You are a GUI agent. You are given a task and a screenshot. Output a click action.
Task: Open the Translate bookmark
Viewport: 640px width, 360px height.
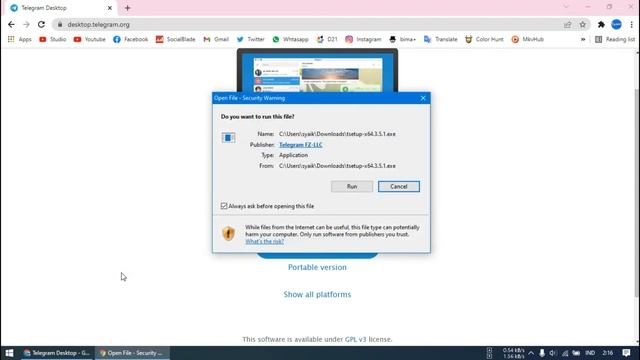coord(440,39)
